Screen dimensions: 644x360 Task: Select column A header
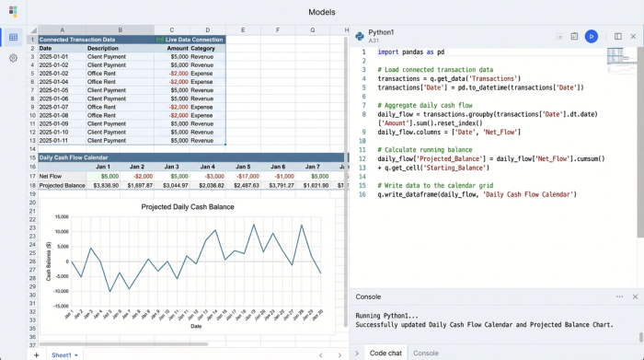pos(62,30)
